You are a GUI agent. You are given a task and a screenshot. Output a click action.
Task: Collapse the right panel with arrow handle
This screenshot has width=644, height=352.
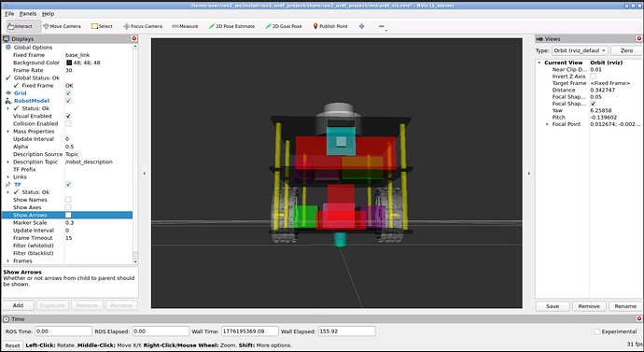point(528,174)
